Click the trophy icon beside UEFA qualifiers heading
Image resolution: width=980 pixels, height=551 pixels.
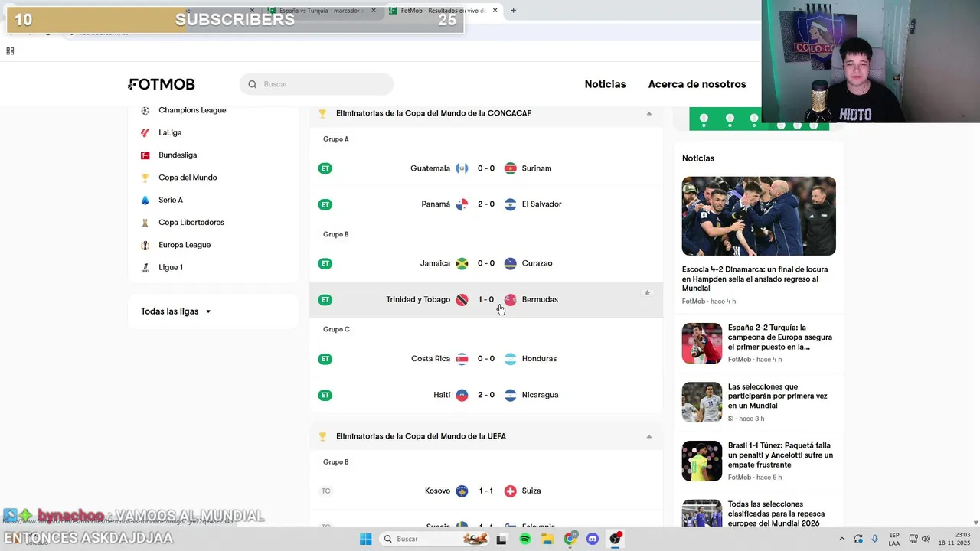(x=322, y=436)
